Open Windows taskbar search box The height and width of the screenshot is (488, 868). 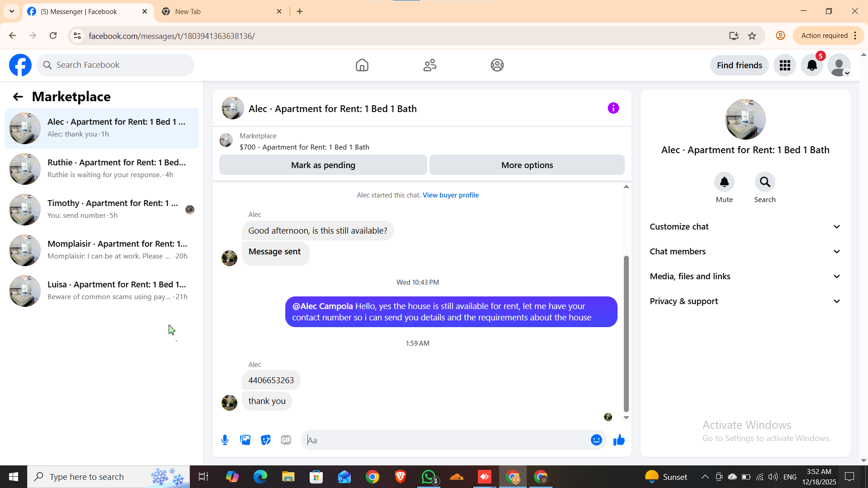point(108,477)
